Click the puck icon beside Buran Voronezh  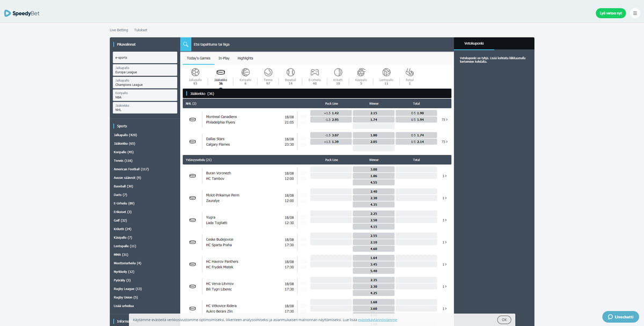click(193, 176)
